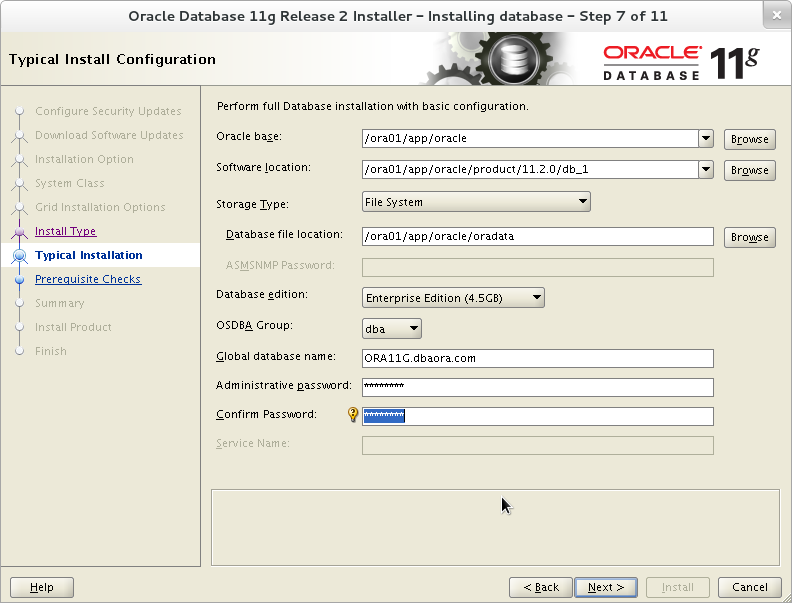The image size is (792, 603).
Task: Click the message area at the bottom
Action: [x=495, y=527]
